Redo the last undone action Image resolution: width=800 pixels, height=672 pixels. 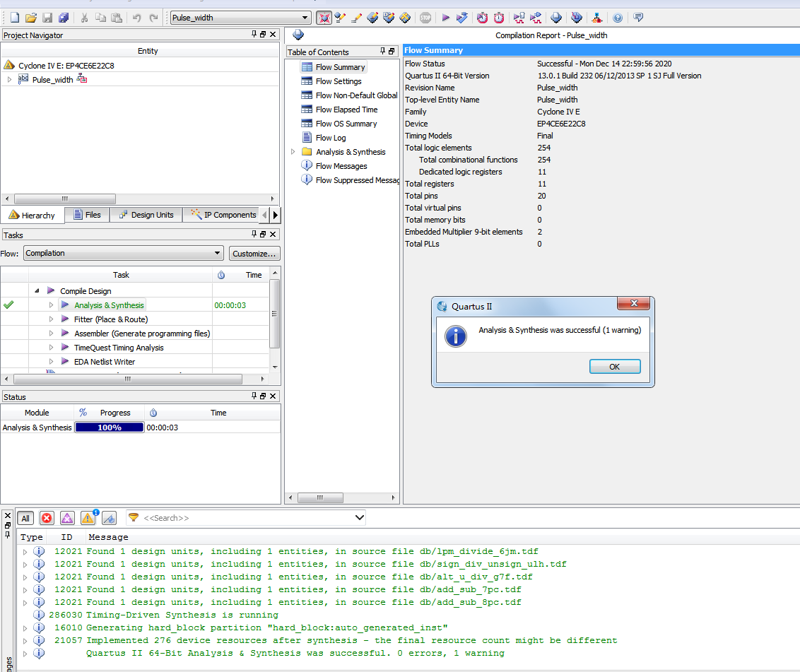click(x=153, y=18)
